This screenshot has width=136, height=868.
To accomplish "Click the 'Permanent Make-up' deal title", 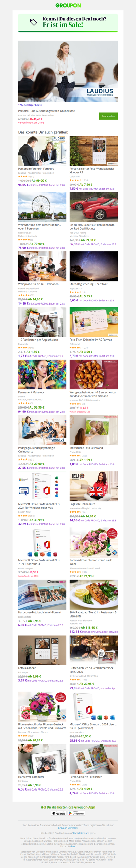I will coord(31,392).
